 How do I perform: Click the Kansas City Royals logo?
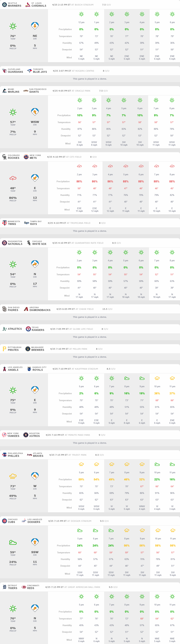(29, 369)
